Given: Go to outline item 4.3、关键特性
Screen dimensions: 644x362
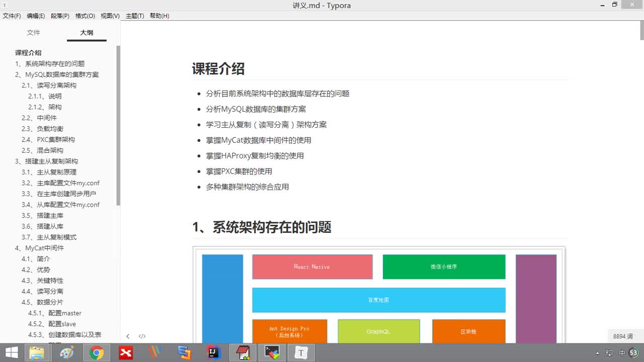Looking at the screenshot, I should (x=42, y=281).
